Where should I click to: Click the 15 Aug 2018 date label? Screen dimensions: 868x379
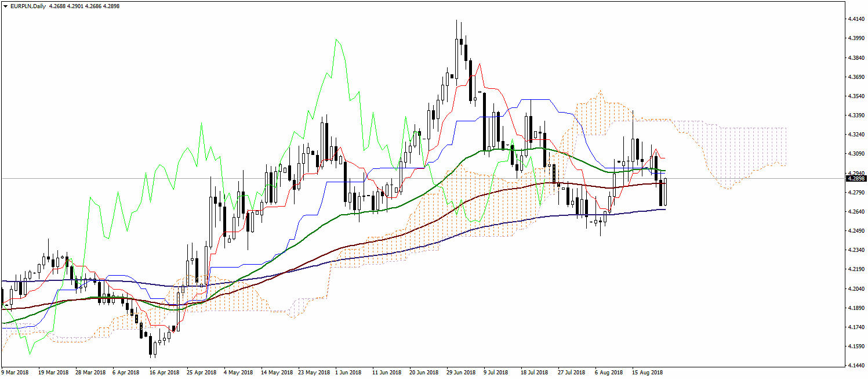click(x=647, y=372)
